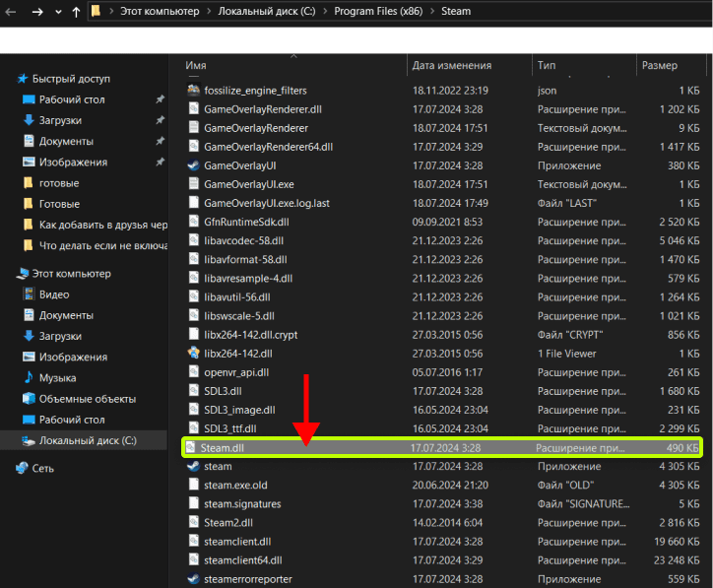
Task: Click the fossilize_engine_filters file icon
Action: (x=193, y=90)
